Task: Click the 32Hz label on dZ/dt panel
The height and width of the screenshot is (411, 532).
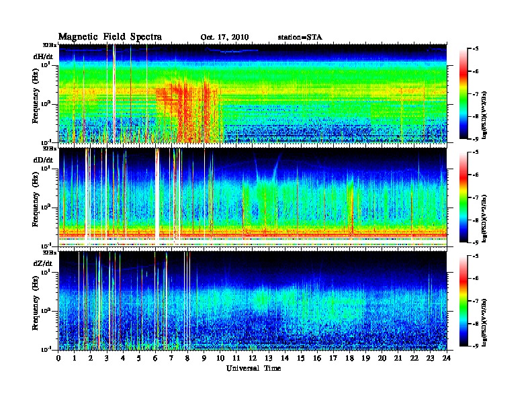Action: click(50, 253)
